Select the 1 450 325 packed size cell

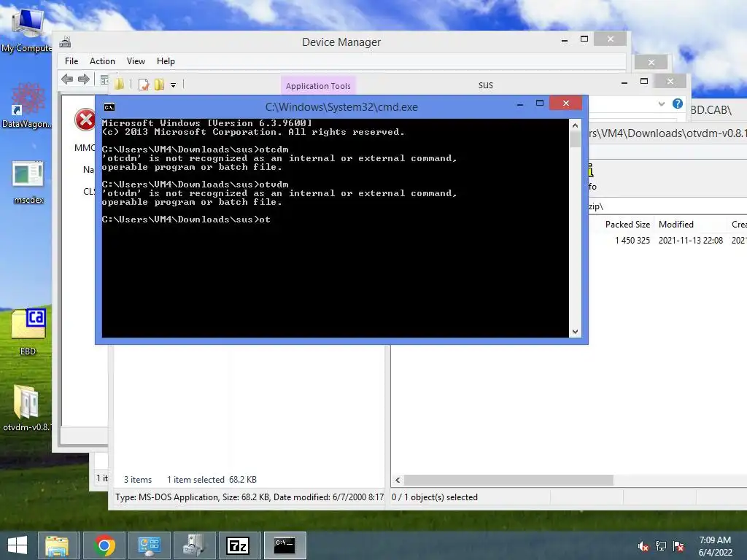pos(632,241)
